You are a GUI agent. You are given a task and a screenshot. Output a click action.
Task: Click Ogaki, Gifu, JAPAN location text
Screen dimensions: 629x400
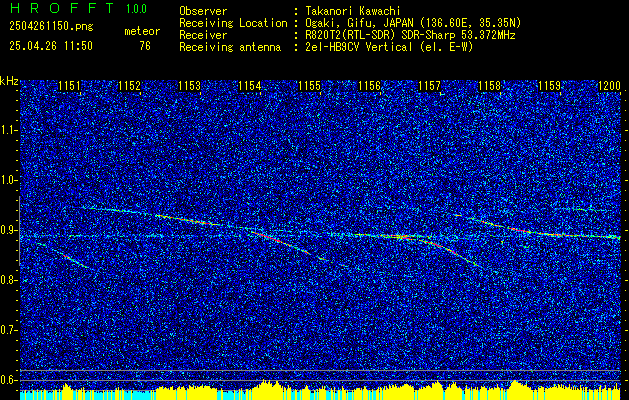click(x=413, y=23)
